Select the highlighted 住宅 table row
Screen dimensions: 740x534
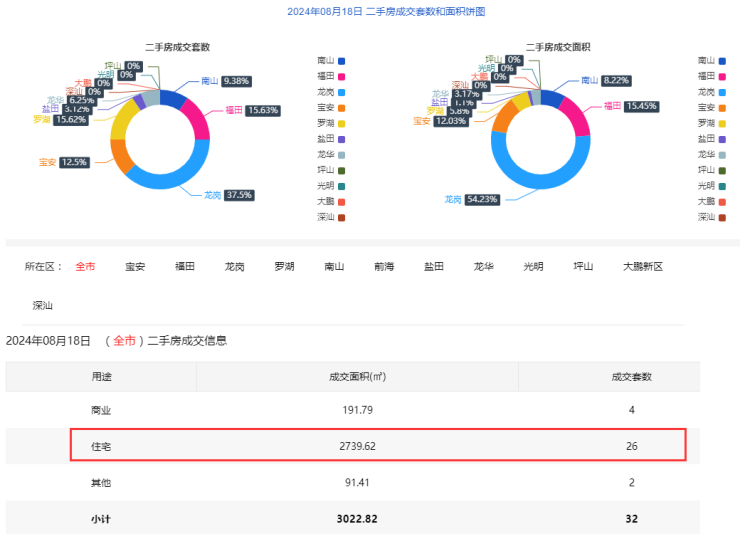378,445
